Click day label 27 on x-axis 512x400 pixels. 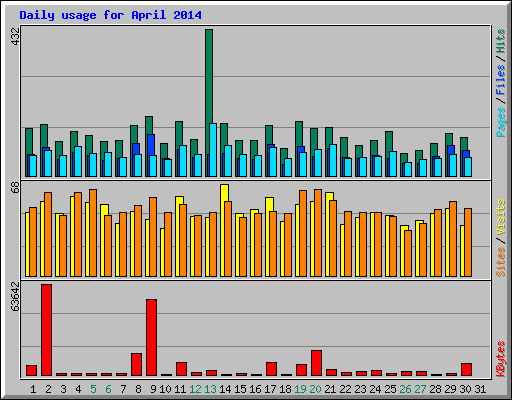pyautogui.click(x=420, y=389)
